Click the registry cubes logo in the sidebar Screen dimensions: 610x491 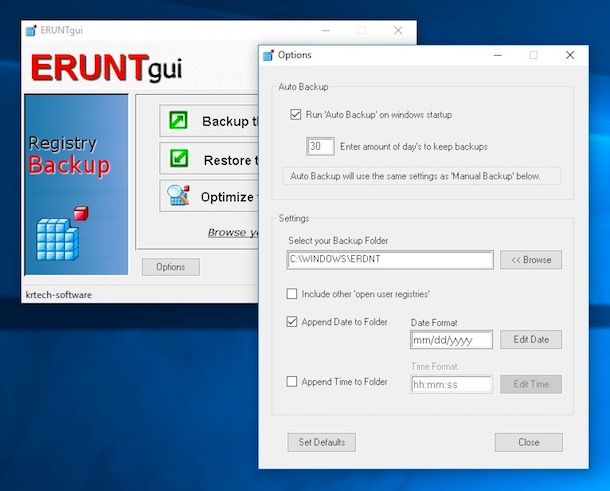click(62, 234)
